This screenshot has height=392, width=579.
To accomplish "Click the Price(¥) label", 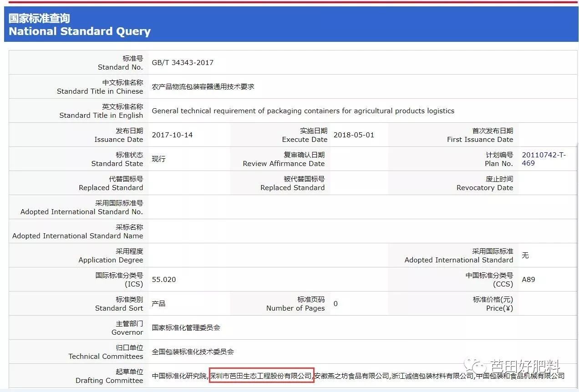I will coord(493,304).
